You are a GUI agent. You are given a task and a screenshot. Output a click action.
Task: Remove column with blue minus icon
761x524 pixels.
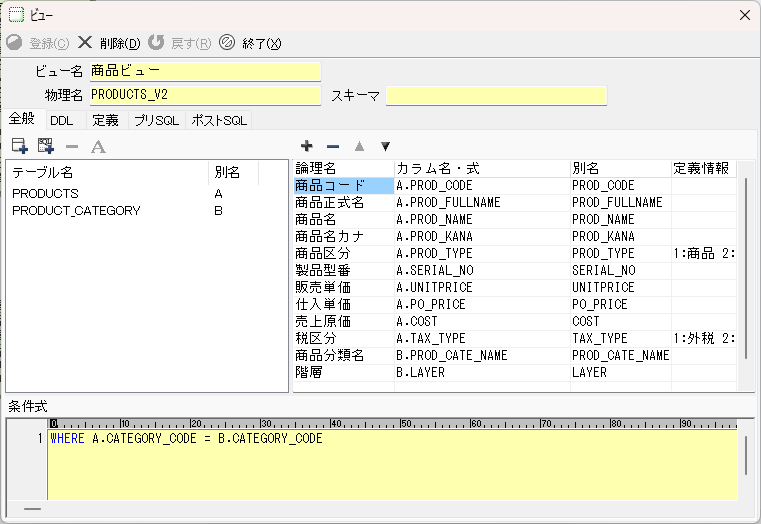(x=333, y=146)
